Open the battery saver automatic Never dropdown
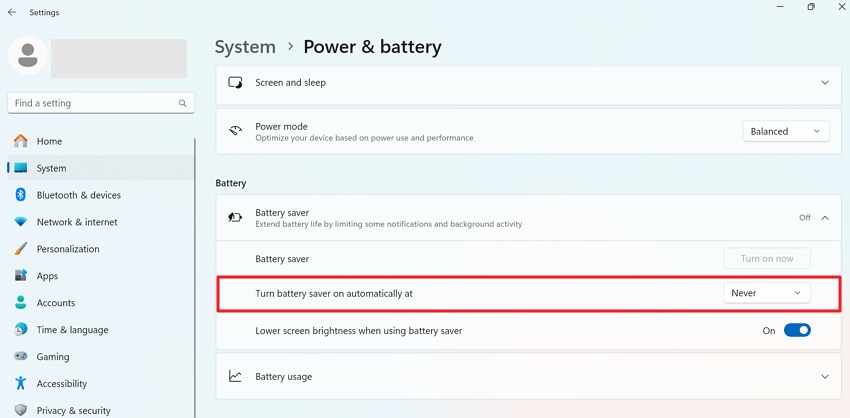 click(x=767, y=293)
